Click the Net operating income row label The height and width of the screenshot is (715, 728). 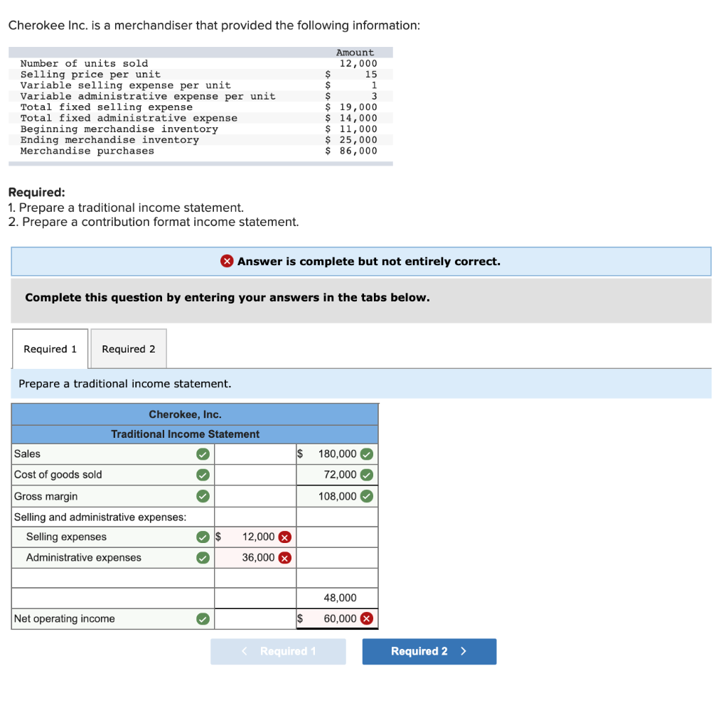64,619
